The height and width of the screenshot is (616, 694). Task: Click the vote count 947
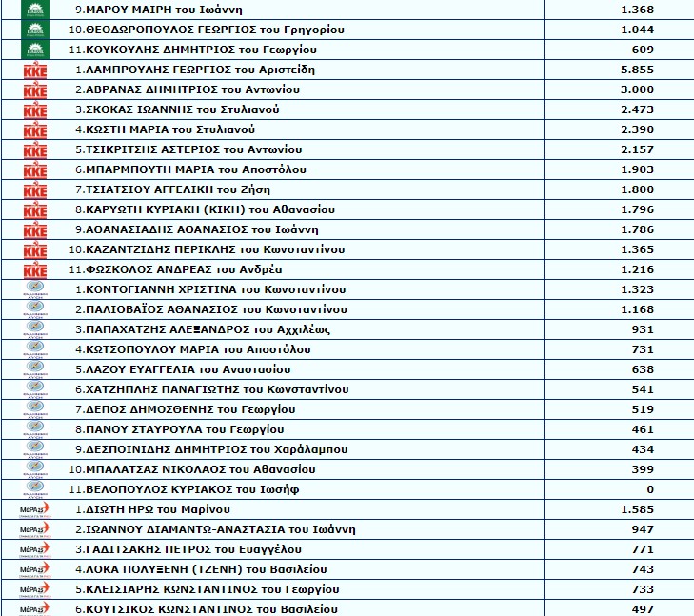click(x=643, y=529)
